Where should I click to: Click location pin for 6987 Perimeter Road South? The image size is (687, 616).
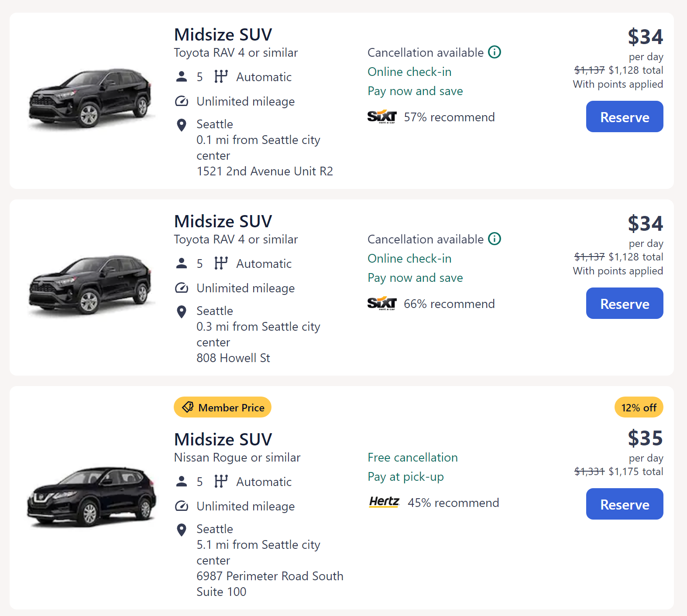182,530
